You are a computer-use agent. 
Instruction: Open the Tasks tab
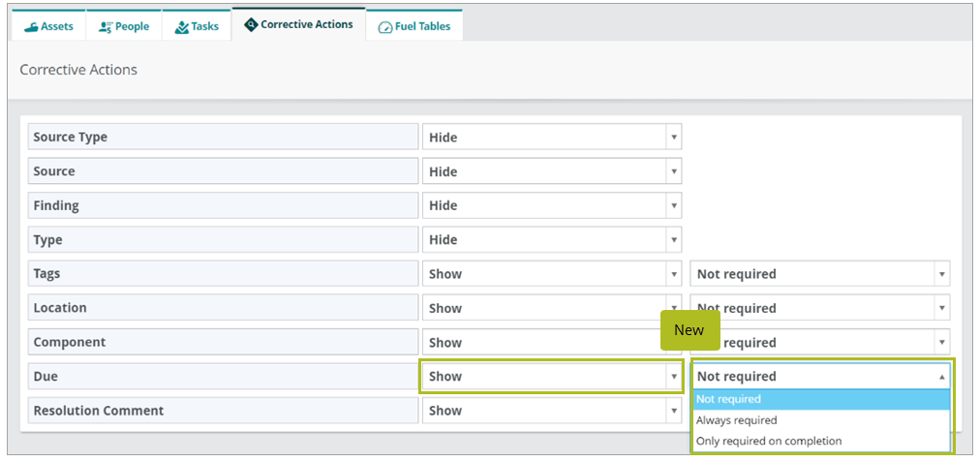coord(197,25)
